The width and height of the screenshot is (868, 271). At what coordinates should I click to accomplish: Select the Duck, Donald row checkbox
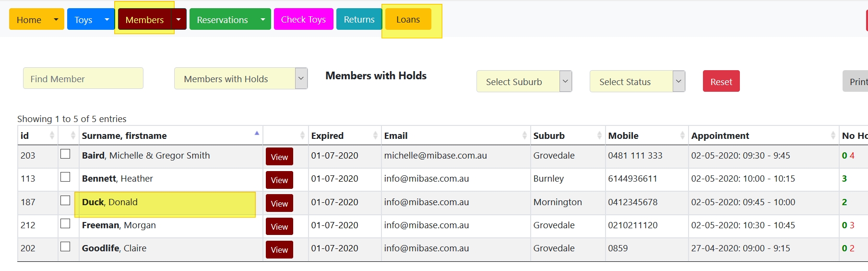[65, 201]
